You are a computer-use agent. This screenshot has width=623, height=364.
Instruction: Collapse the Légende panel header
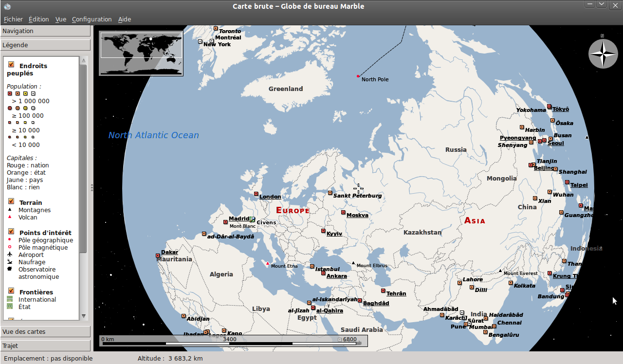45,45
